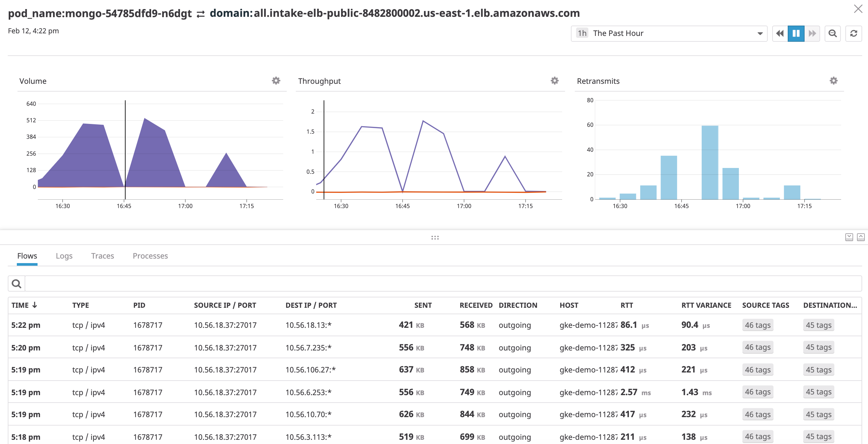Zoom out the time range with magnifier icon
Viewport: 868px width, 444px height.
tap(833, 33)
